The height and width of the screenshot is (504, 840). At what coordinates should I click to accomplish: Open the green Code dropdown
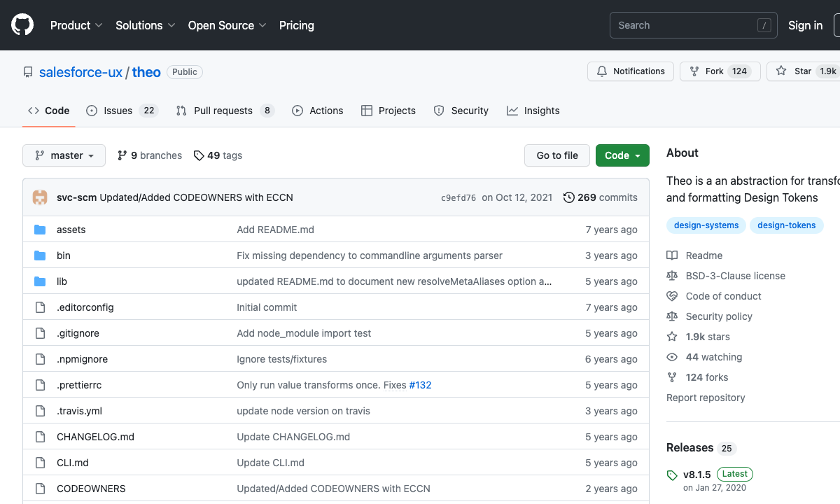[622, 155]
